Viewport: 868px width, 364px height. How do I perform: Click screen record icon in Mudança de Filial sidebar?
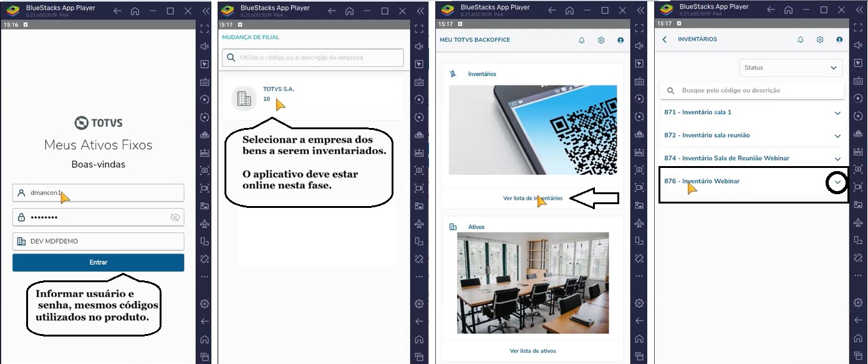pyautogui.click(x=419, y=188)
